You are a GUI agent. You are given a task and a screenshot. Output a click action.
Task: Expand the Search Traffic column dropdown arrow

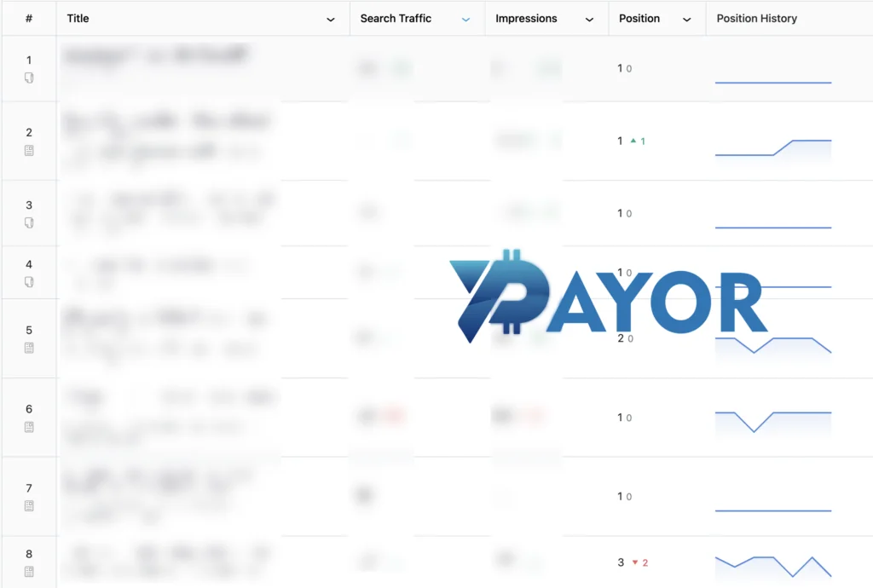466,20
